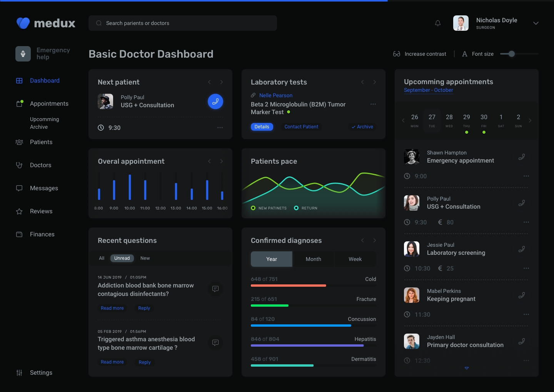Click phone icon for Shawn Hampton appointment

tap(522, 157)
